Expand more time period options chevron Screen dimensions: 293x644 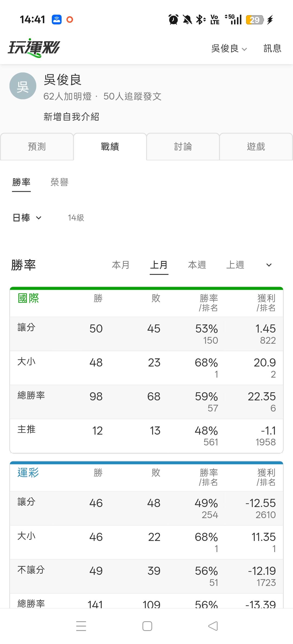coord(269,265)
